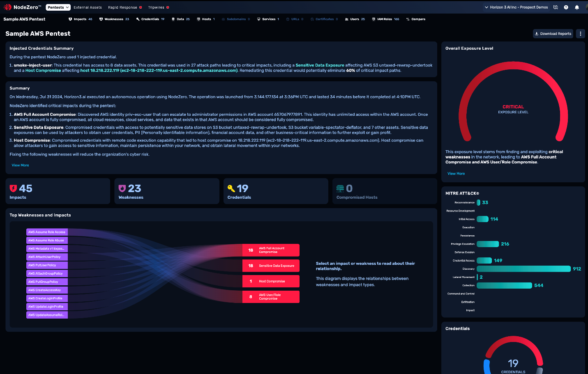Viewport: 588px width, 374px height.
Task: Open the 0 Compromised Hosts card
Action: pos(385,191)
